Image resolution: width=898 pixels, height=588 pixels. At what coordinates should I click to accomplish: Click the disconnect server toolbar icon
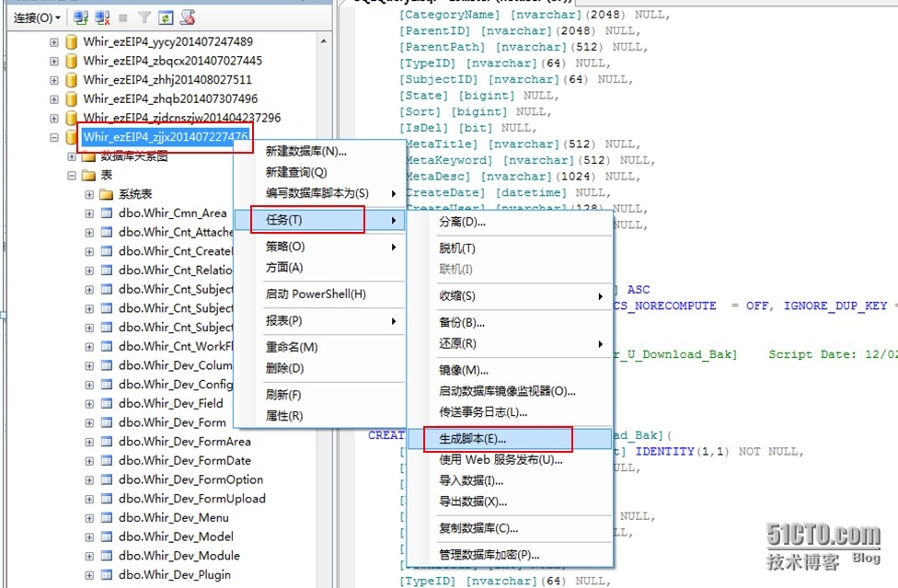point(102,18)
